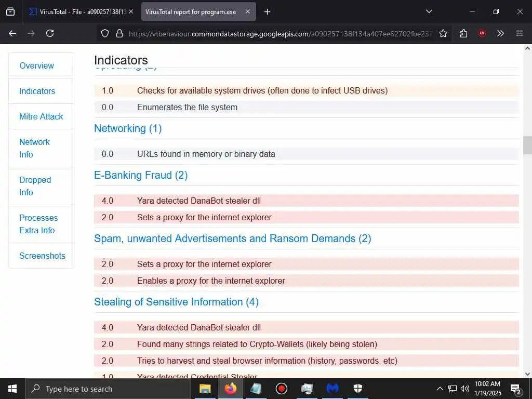Open the red record app on taskbar
Image resolution: width=532 pixels, height=399 pixels.
pos(281,389)
